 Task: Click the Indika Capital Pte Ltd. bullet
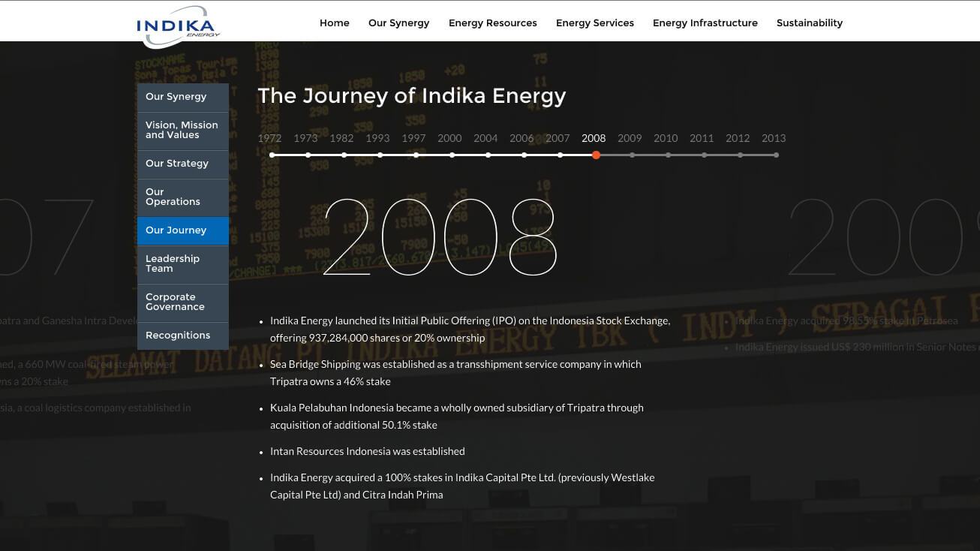click(x=462, y=486)
